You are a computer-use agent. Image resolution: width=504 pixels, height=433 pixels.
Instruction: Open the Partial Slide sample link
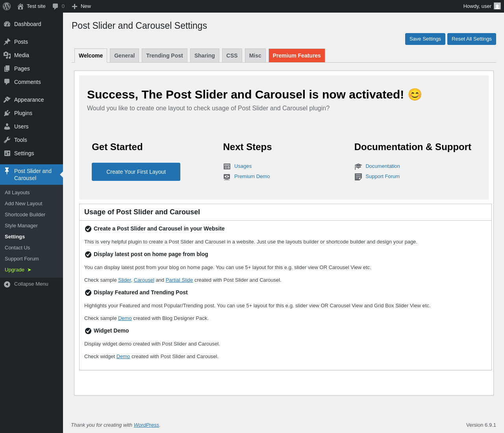[179, 280]
